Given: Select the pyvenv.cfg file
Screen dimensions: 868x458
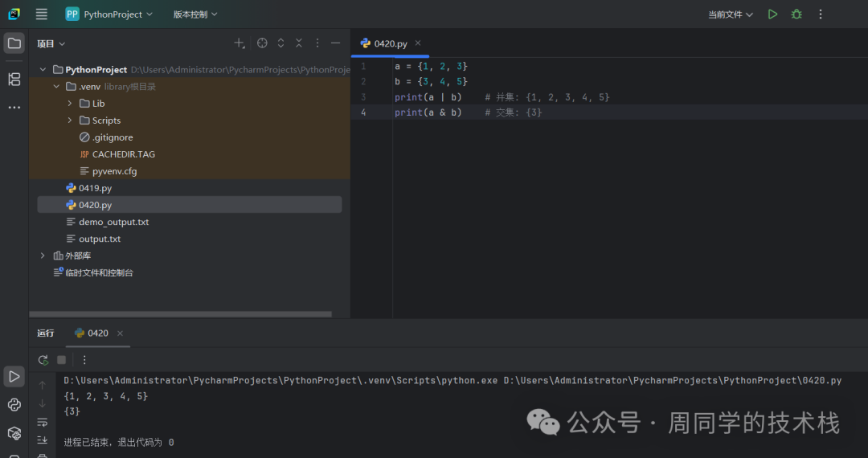Looking at the screenshot, I should tap(108, 171).
